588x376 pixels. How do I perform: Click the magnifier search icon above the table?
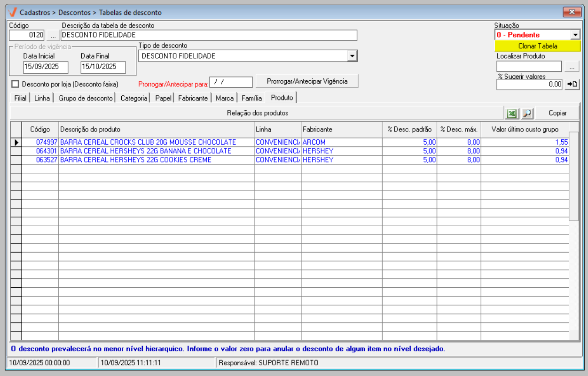point(527,113)
